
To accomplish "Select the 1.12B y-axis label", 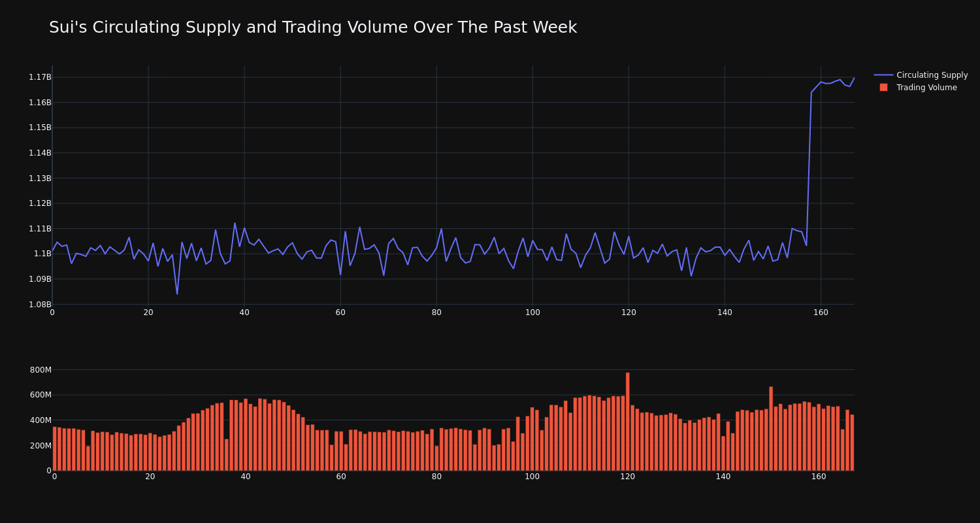I will click(x=40, y=203).
